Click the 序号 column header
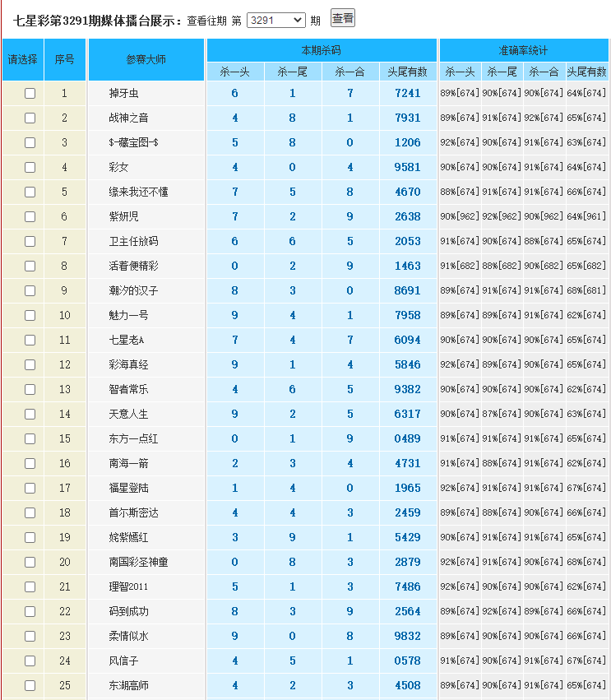 pyautogui.click(x=65, y=59)
